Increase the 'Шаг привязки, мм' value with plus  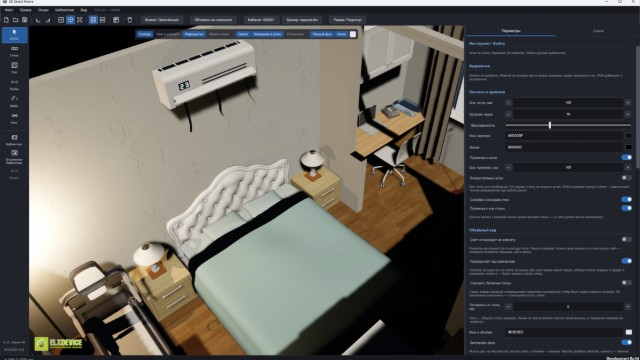628,167
